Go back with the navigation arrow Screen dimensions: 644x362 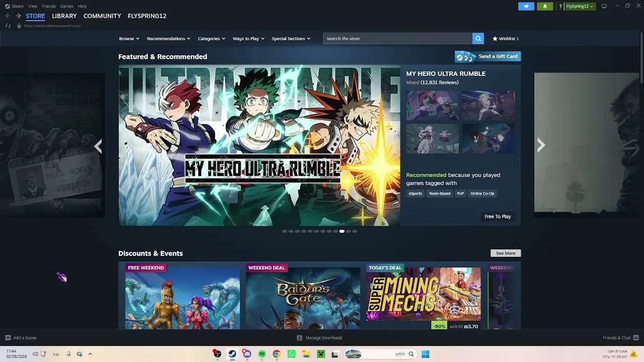pos(8,16)
